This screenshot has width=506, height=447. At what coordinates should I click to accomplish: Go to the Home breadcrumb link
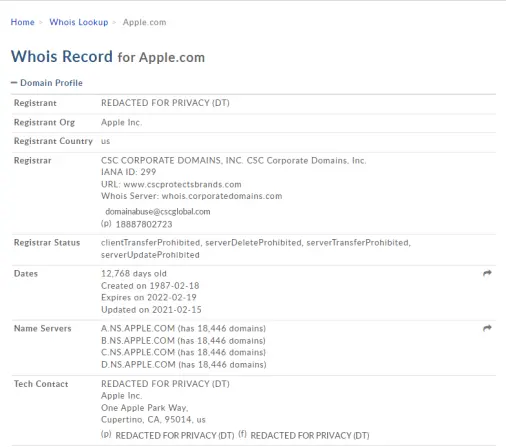(22, 22)
